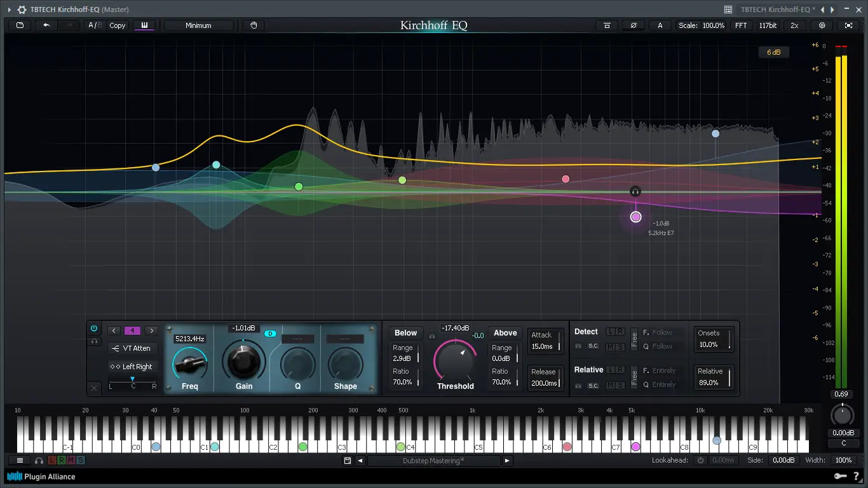The width and height of the screenshot is (868, 488).
Task: Toggle the band power button
Action: click(x=94, y=329)
